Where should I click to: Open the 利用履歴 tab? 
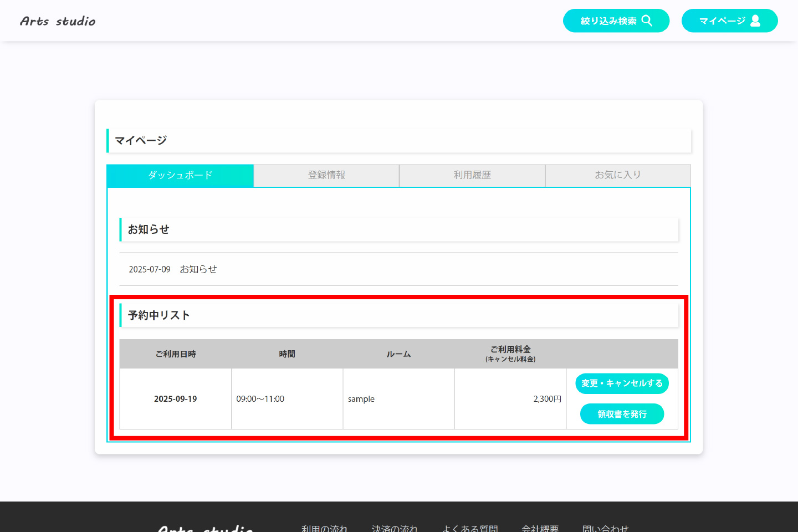[472, 175]
